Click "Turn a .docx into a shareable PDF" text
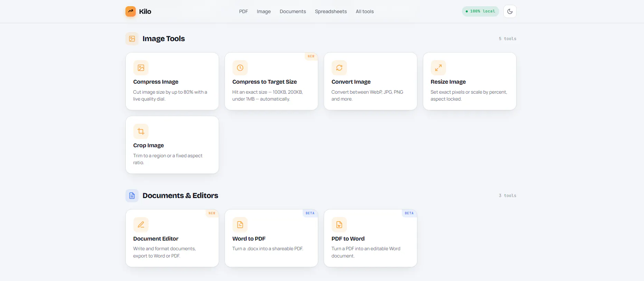644x281 pixels. (268, 249)
